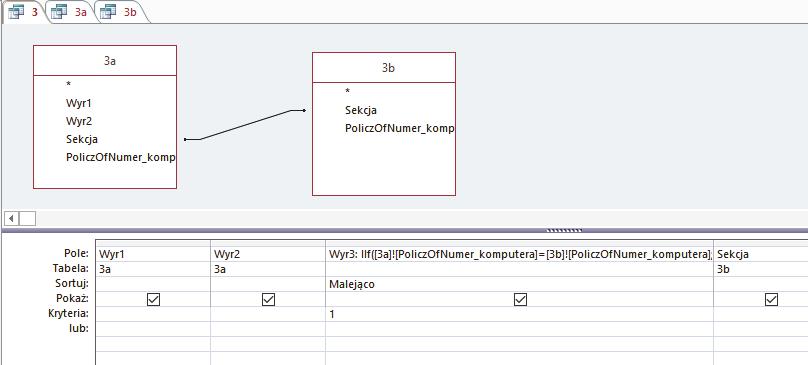This screenshot has height=365, width=808.
Task: Click the Sortuj cell under Wyr2
Action: [x=268, y=284]
